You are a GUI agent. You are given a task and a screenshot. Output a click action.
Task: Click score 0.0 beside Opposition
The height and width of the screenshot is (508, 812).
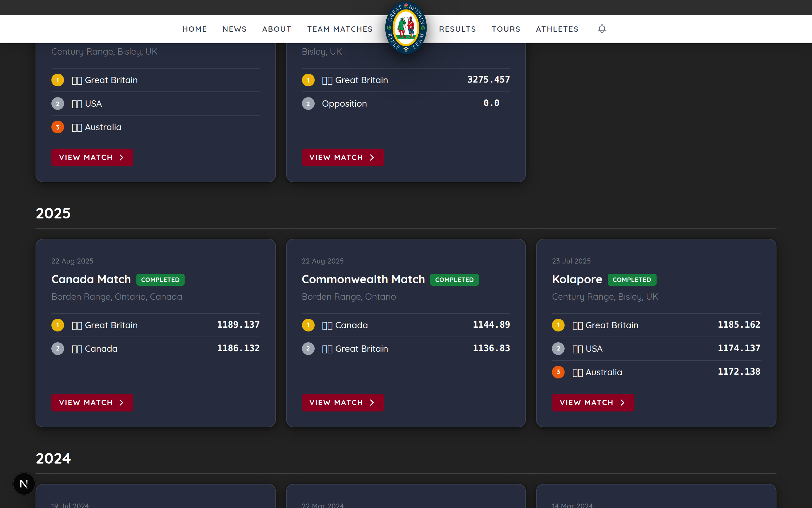[491, 103]
